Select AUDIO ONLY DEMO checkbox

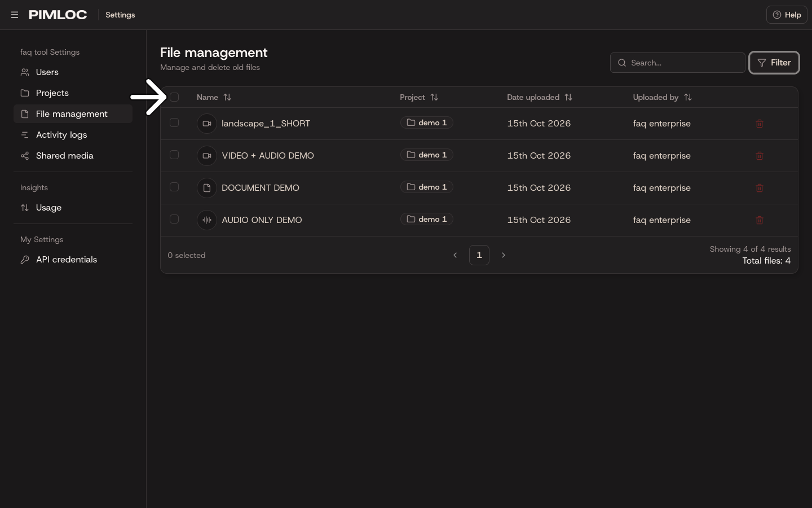174,219
